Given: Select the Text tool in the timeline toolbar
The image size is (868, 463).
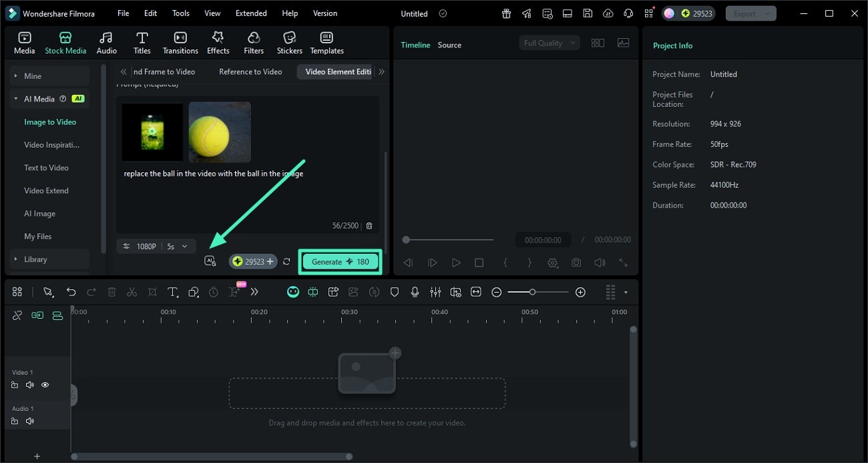Looking at the screenshot, I should coord(172,292).
